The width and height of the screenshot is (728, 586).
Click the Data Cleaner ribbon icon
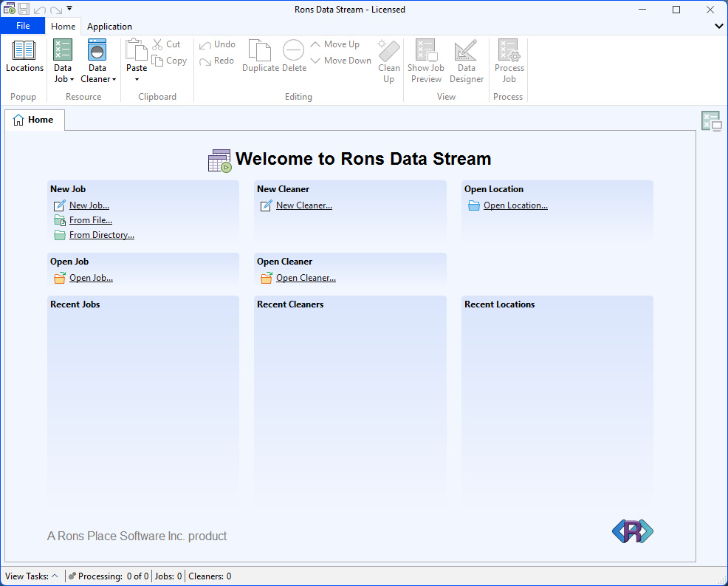point(97,51)
